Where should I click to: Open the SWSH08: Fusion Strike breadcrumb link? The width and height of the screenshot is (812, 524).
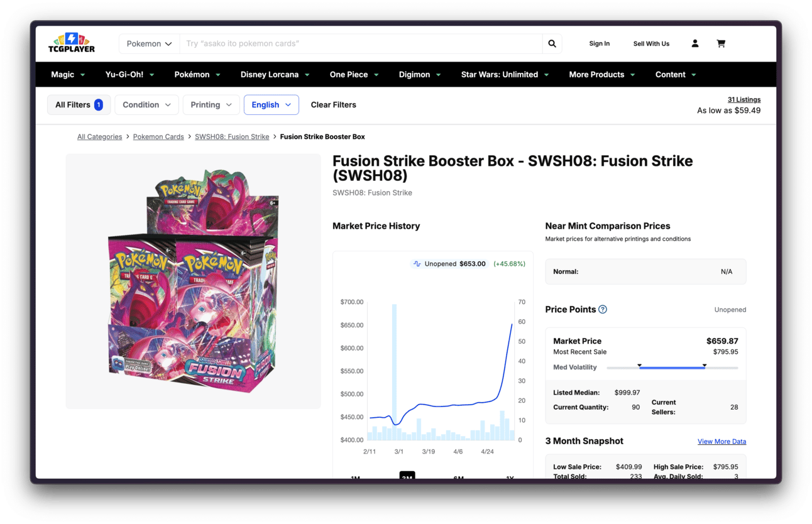point(232,136)
